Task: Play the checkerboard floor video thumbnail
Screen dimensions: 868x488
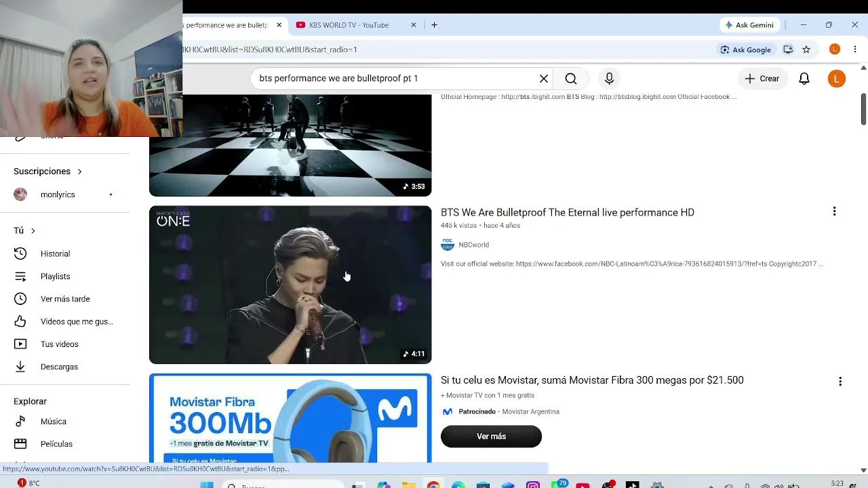Action: 290,146
